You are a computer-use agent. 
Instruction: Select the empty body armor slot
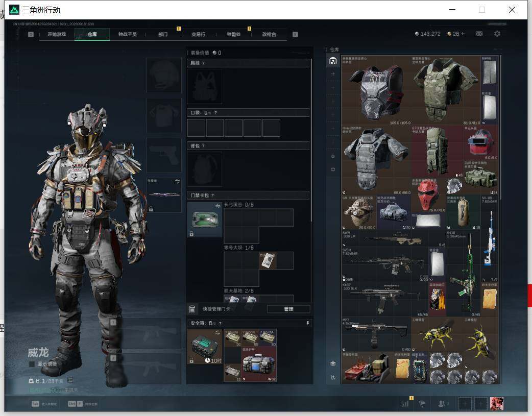point(164,116)
